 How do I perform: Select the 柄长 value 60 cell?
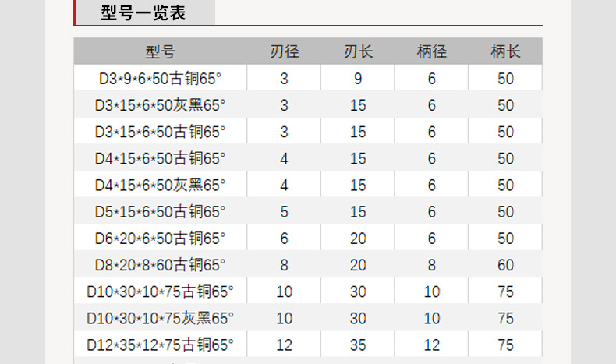pos(505,265)
